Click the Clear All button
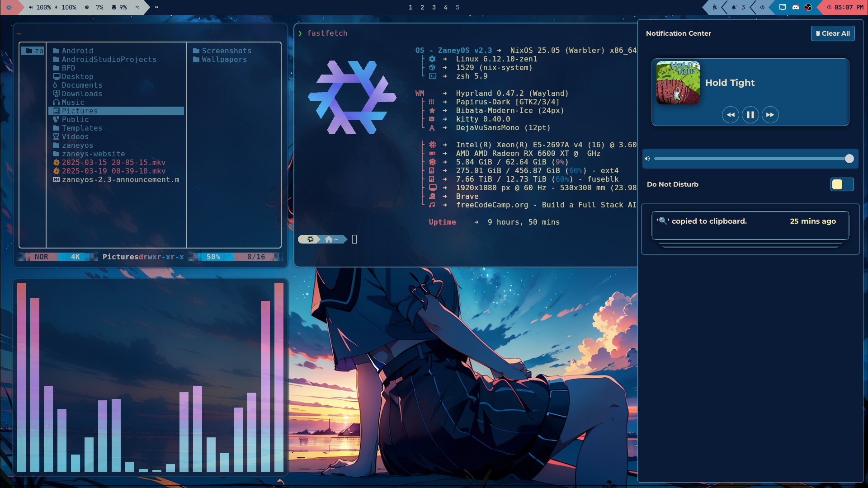This screenshot has height=488, width=868. (x=833, y=33)
